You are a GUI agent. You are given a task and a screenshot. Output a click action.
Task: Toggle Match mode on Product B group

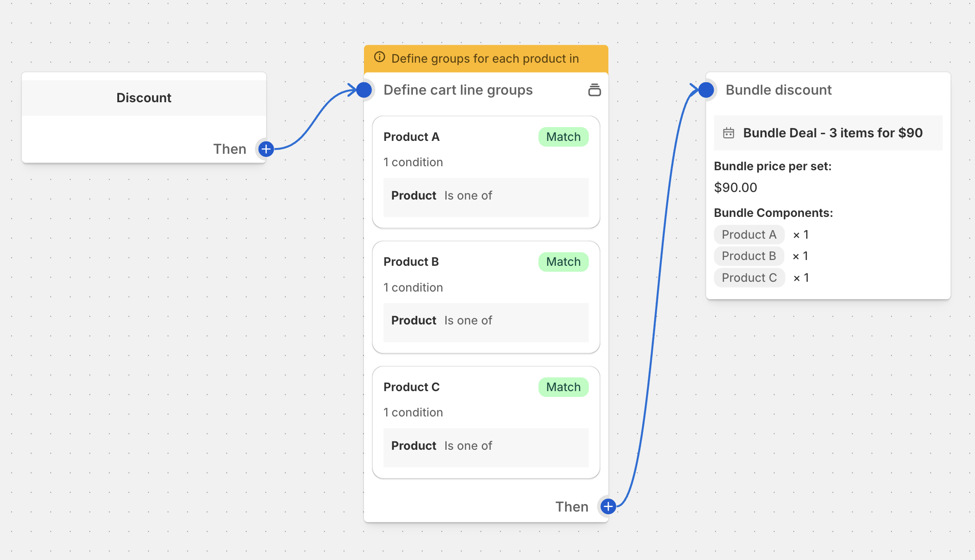563,262
